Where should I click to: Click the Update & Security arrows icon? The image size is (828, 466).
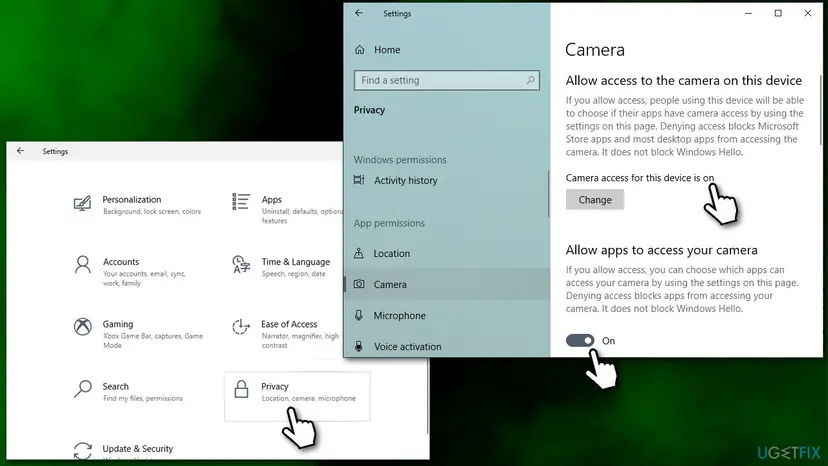click(x=82, y=451)
